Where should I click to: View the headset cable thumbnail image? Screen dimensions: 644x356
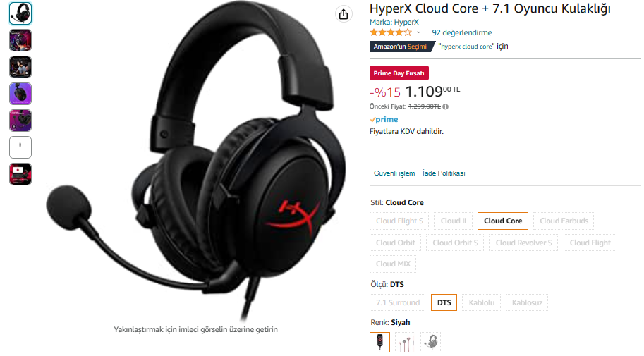(20, 147)
